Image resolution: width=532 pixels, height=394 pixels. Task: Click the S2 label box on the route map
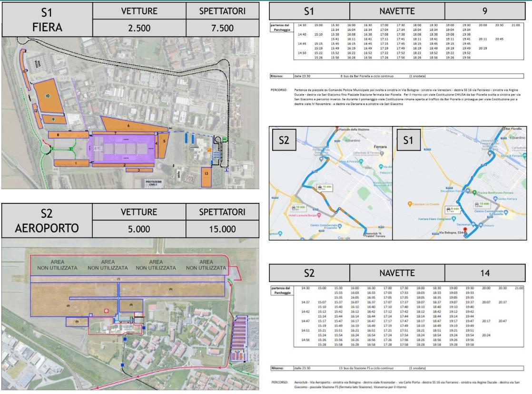point(284,140)
